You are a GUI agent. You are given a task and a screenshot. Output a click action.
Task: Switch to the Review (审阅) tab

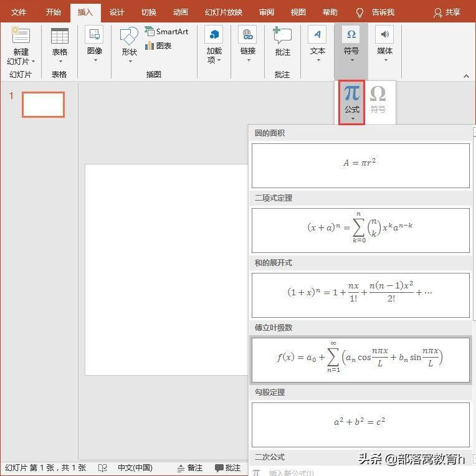pos(267,12)
